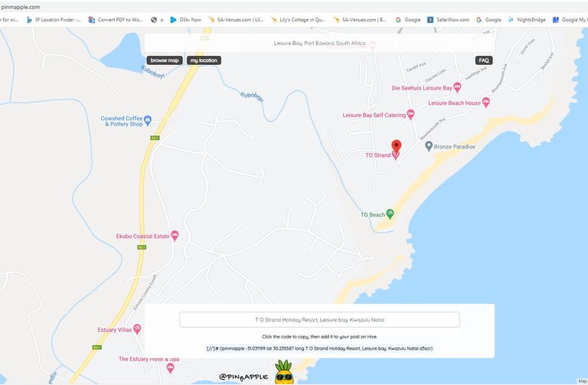This screenshot has width=588, height=385.
Task: Open Die Seehuis Leisure Bay marker
Action: (x=457, y=87)
